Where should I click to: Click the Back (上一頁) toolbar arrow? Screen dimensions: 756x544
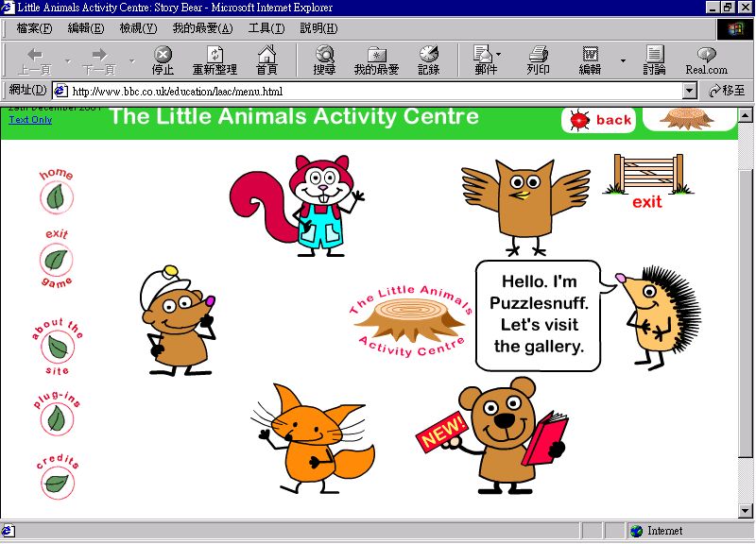coord(35,61)
